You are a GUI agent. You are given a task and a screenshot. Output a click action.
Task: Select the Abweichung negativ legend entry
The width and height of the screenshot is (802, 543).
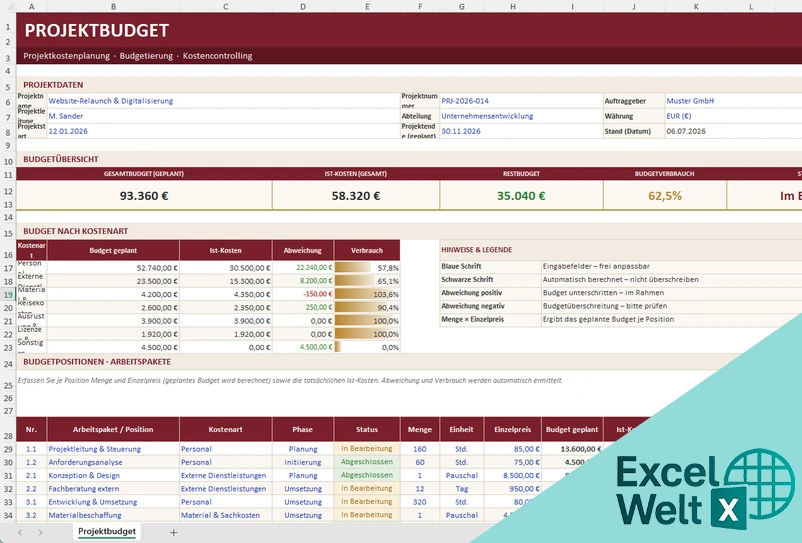[x=490, y=306]
